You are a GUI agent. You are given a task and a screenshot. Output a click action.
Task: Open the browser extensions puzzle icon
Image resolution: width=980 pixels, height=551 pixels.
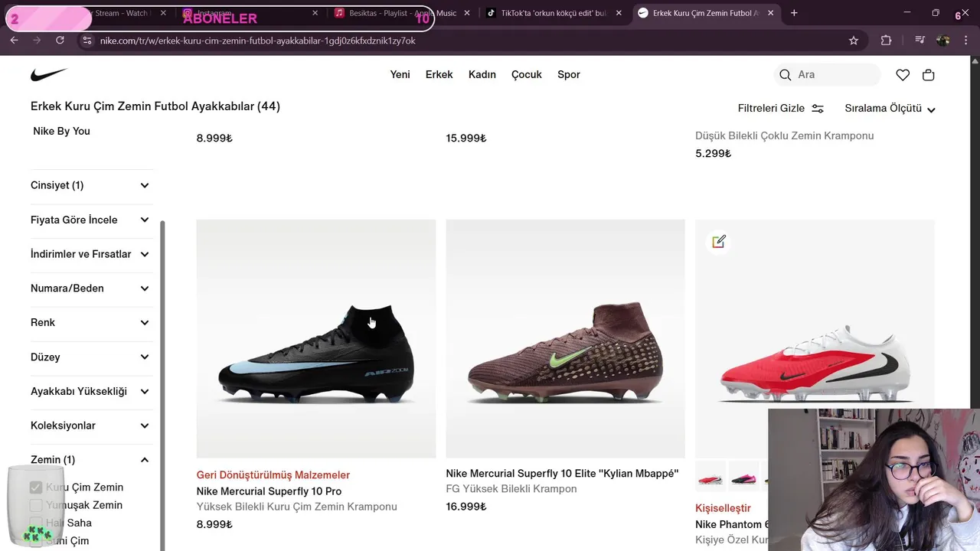click(886, 41)
